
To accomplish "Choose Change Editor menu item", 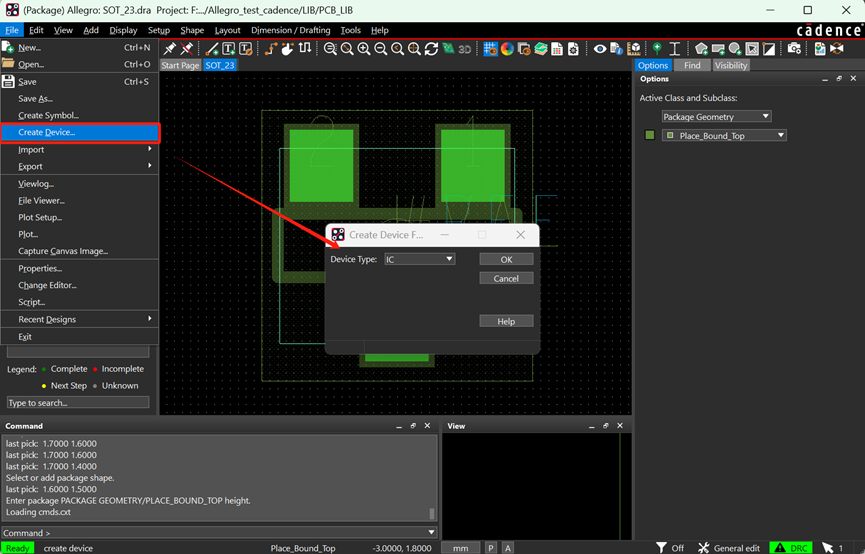I will click(x=80, y=285).
